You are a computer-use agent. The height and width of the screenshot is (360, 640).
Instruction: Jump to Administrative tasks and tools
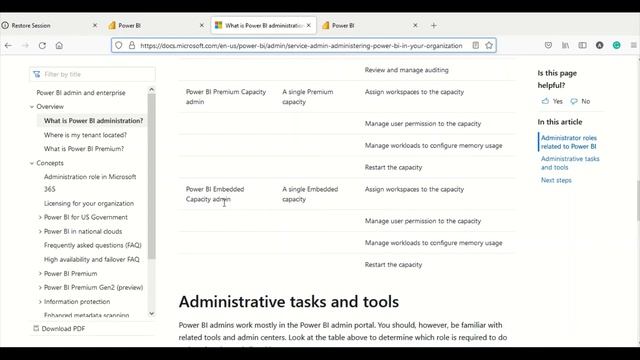(x=570, y=163)
